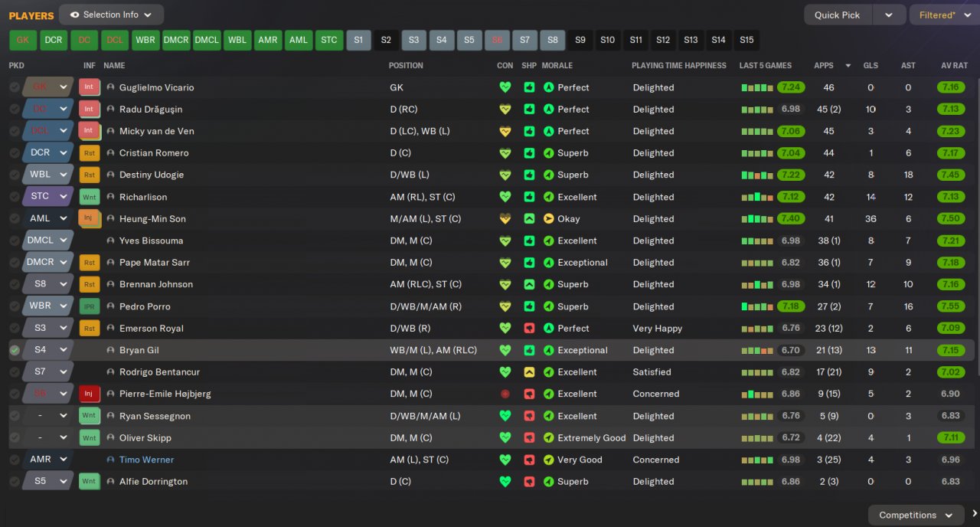Toggle the selection check for Cristian Romero

pyautogui.click(x=15, y=153)
